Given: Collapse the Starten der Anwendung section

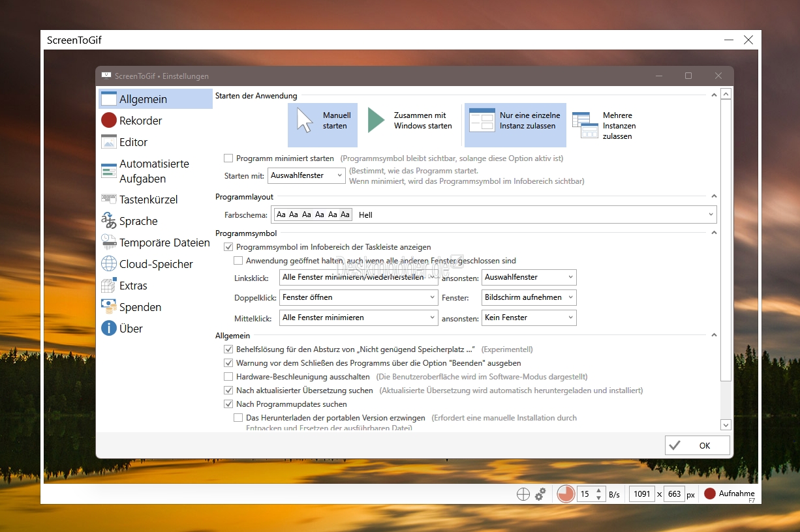Looking at the screenshot, I should (x=714, y=96).
